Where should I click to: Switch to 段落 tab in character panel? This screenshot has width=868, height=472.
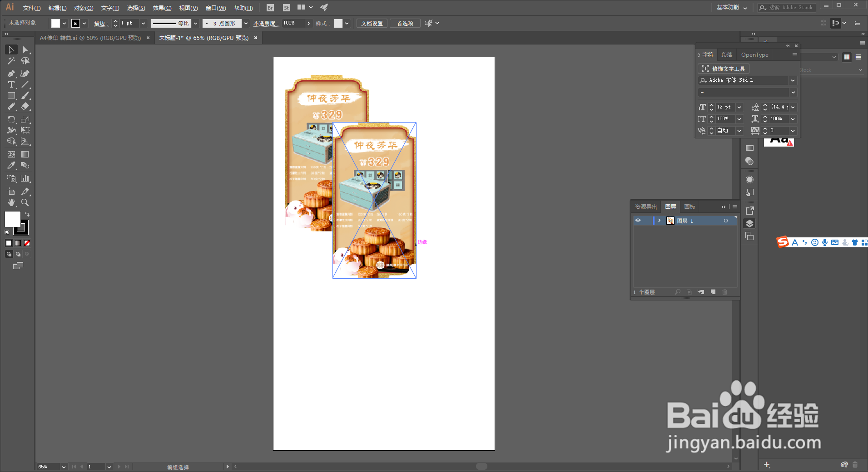click(727, 55)
